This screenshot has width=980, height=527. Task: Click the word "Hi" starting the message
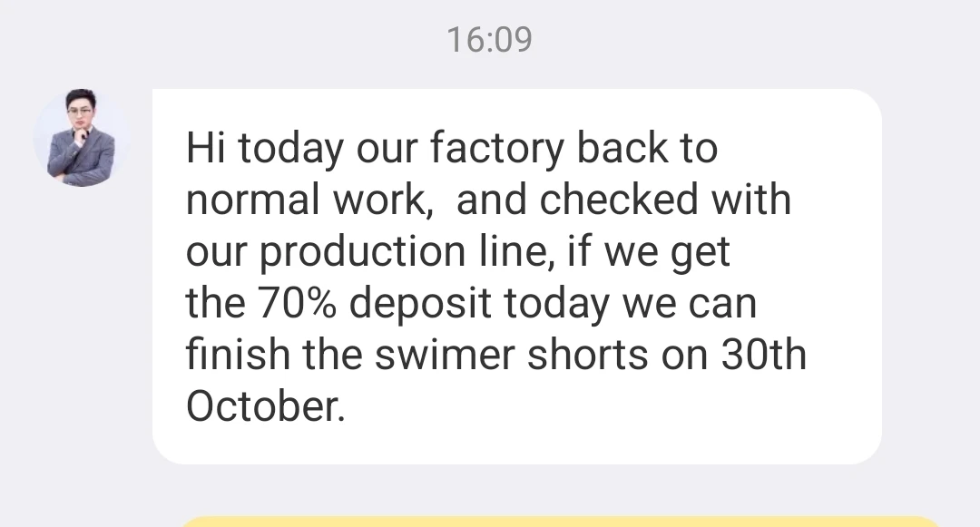click(205, 148)
